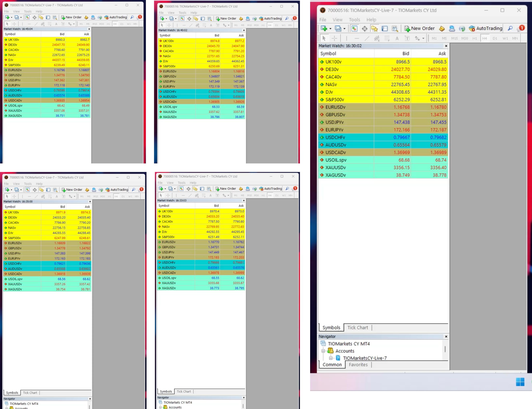532x409 pixels.
Task: Click cloud Market icon in 16:30:02 window
Action: (x=452, y=28)
